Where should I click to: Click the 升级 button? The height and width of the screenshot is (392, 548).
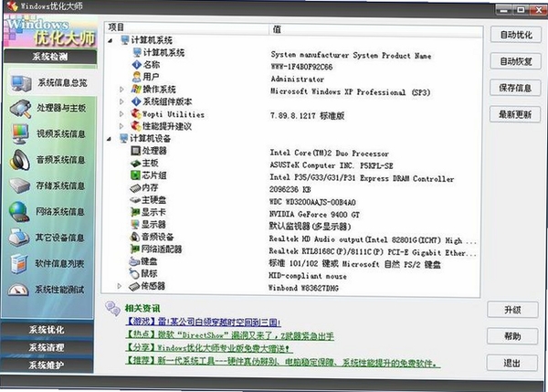click(512, 310)
